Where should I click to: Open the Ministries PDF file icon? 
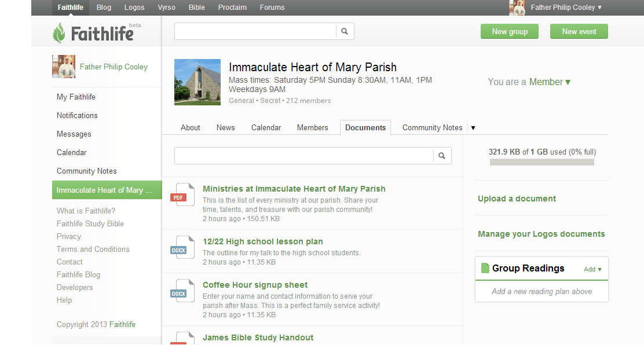182,194
